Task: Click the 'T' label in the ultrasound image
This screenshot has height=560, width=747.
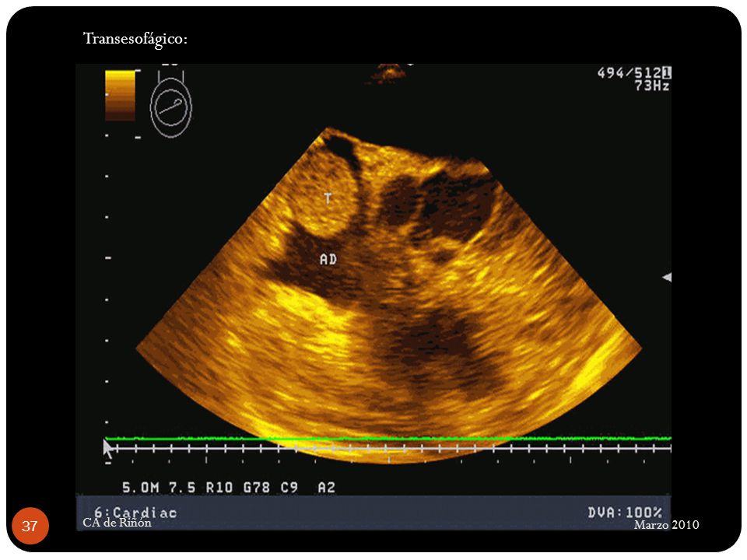Action: point(328,198)
